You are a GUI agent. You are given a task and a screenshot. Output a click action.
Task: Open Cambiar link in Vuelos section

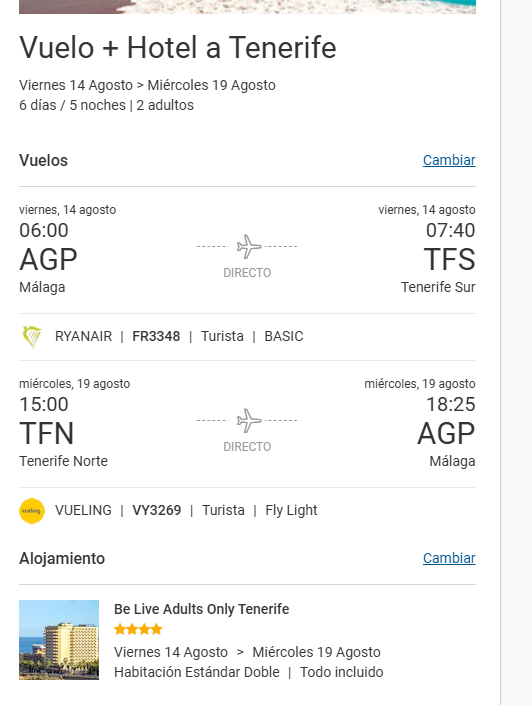point(449,160)
